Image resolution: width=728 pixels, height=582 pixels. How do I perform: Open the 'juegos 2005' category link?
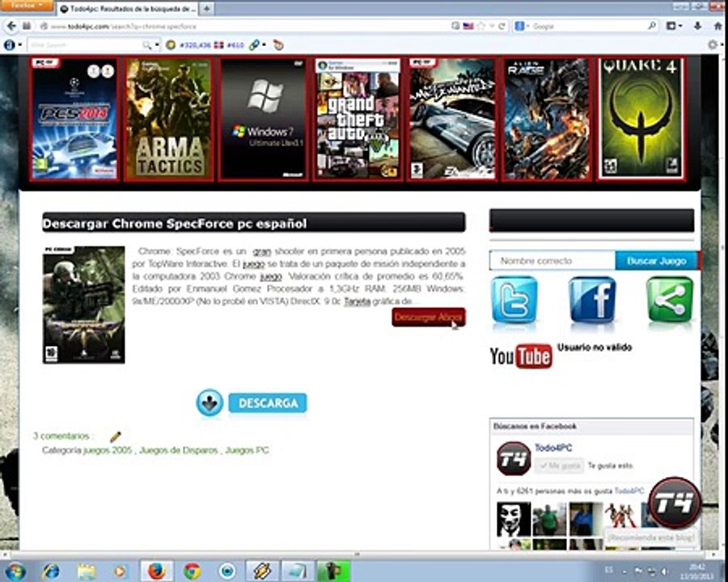click(x=108, y=450)
